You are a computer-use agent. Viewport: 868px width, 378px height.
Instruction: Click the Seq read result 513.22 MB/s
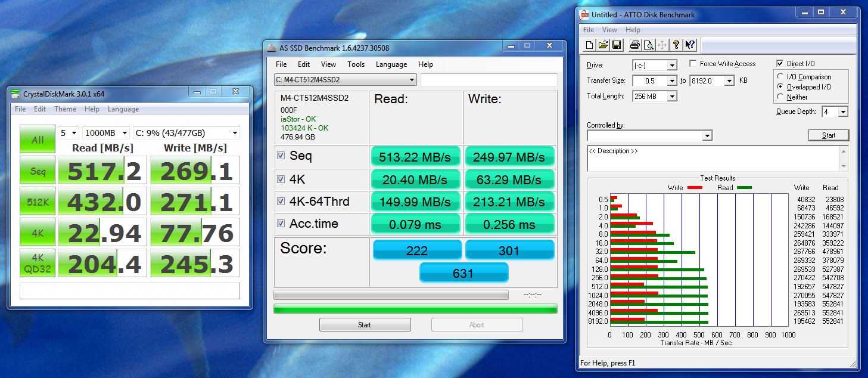tap(416, 157)
